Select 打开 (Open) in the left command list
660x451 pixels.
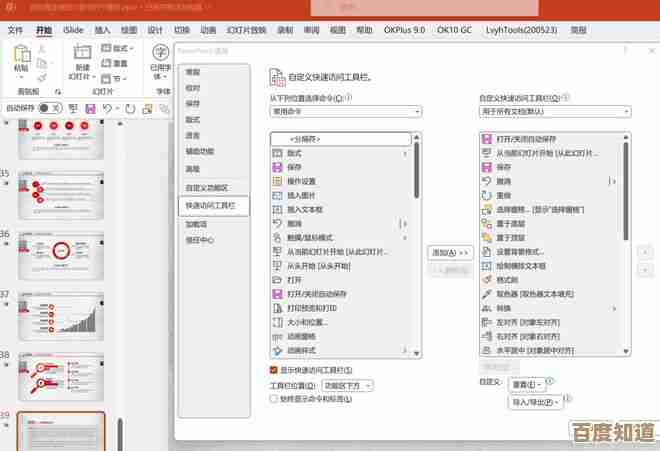[341, 280]
